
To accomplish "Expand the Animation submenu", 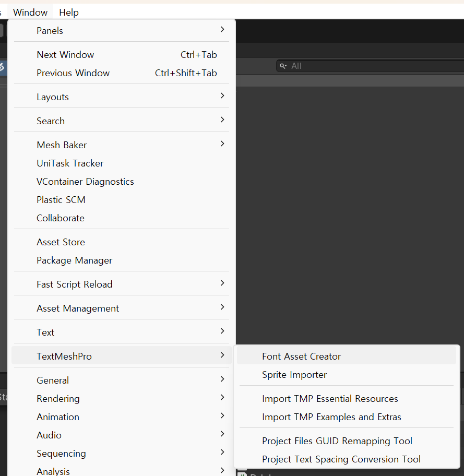I will click(122, 416).
